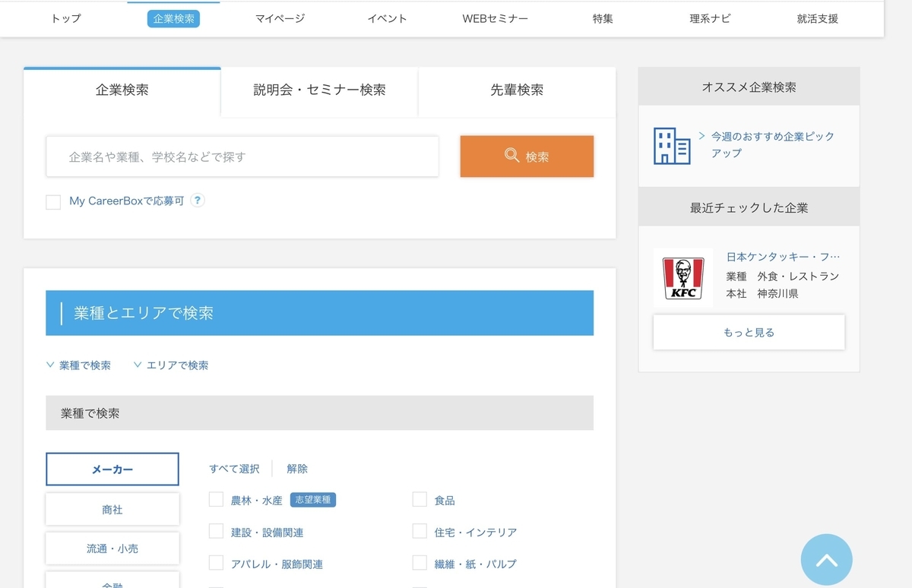Switch to the 先輩検索 tab
The image size is (912, 588).
(x=517, y=90)
